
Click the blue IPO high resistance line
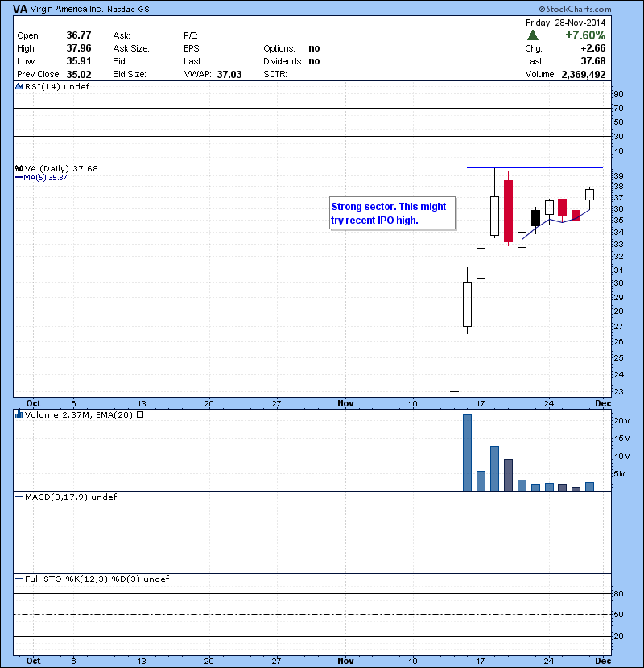(535, 167)
